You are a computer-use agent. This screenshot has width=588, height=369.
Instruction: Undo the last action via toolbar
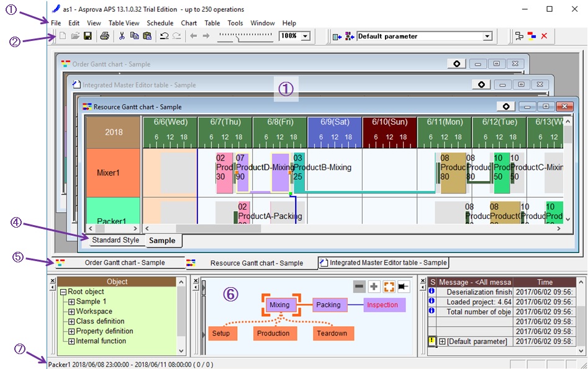[165, 36]
